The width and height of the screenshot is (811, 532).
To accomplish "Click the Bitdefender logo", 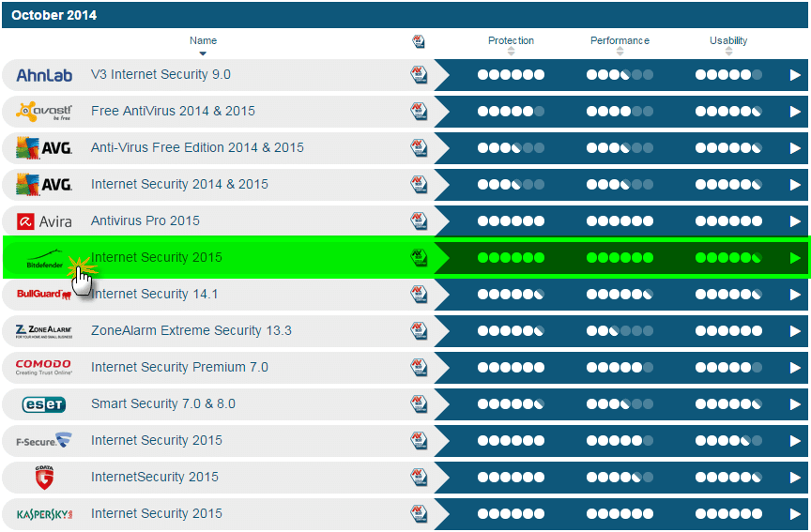I will pyautogui.click(x=45, y=259).
